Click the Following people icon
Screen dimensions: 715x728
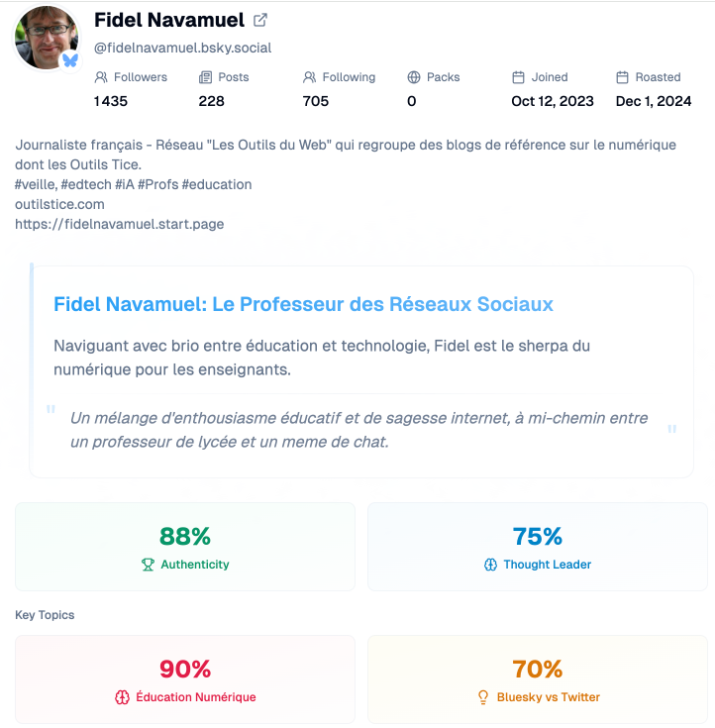(309, 77)
